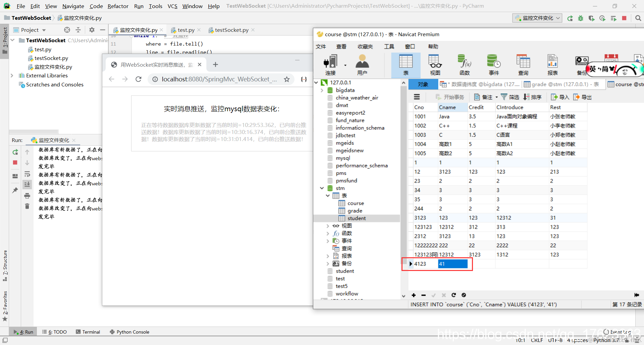This screenshot has height=345, width=644.
Task: Click the 导入 import button
Action: 560,97
